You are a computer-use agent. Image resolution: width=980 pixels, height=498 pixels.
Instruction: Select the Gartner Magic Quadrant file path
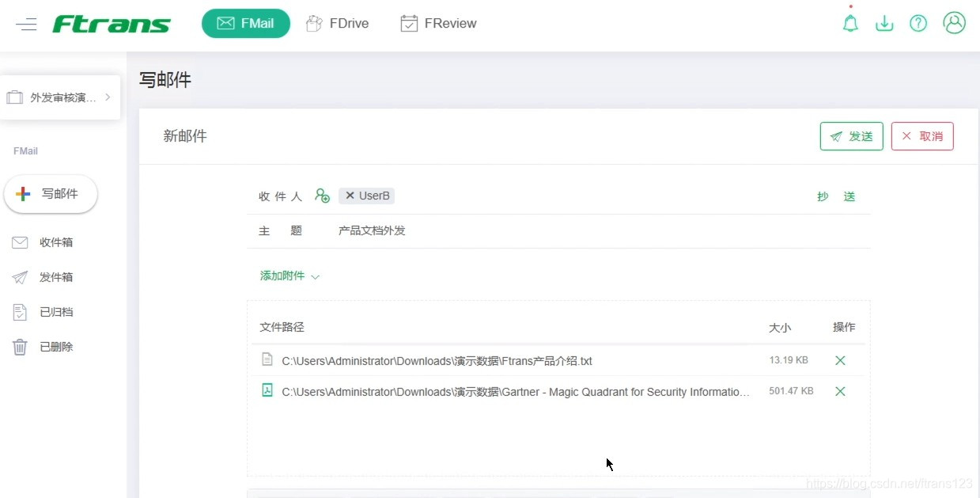coord(516,392)
